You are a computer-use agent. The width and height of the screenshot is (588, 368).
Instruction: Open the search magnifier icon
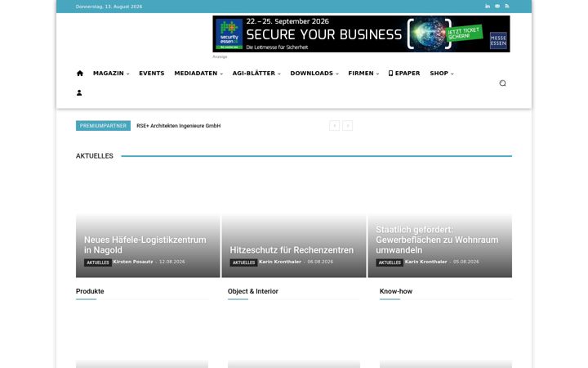coord(502,83)
